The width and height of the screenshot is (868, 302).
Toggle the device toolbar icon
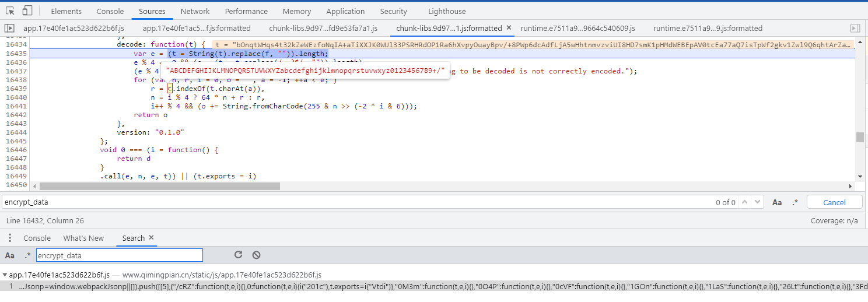point(27,11)
